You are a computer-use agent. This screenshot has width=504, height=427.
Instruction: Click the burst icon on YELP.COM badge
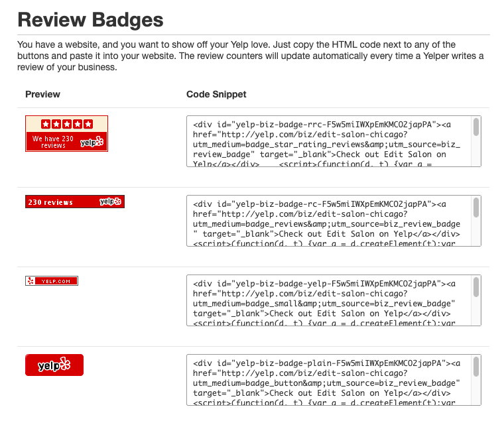click(x=31, y=281)
